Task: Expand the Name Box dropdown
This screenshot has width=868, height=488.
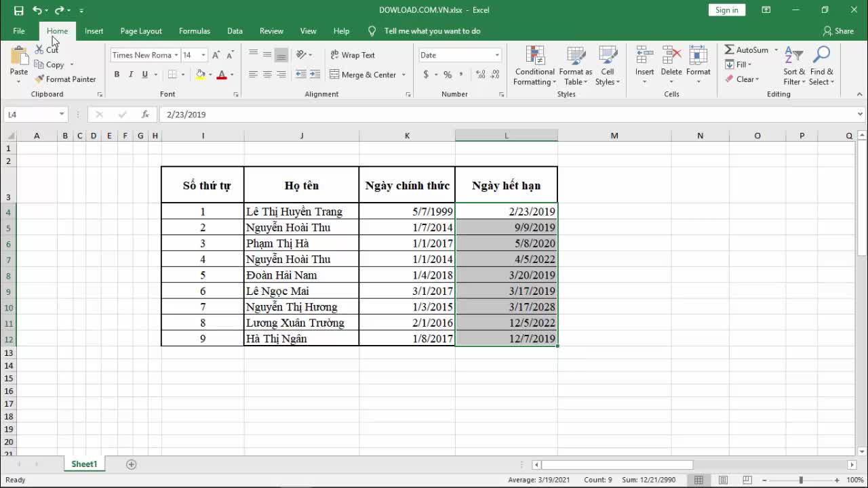Action: tap(62, 115)
